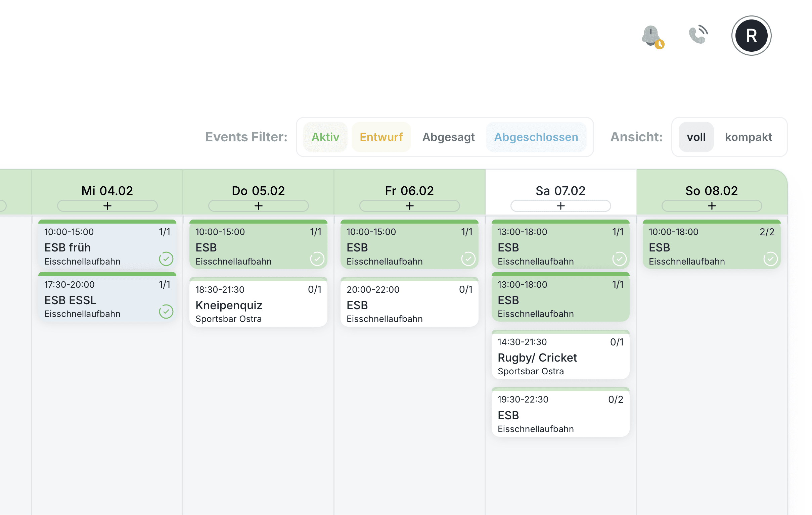Viewport: 812px width, 515px height.
Task: Open the user avatar R menu
Action: pyautogui.click(x=751, y=36)
